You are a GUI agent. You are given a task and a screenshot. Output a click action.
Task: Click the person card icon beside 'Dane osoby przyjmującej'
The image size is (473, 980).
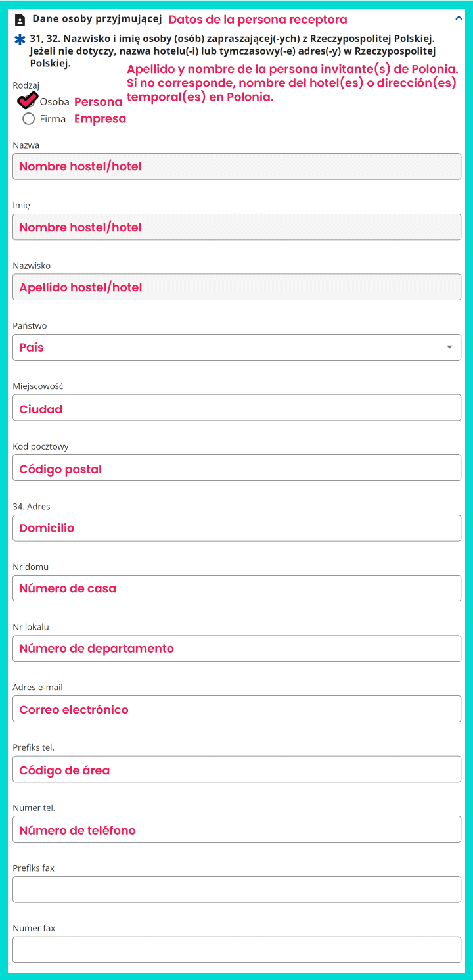(x=20, y=20)
